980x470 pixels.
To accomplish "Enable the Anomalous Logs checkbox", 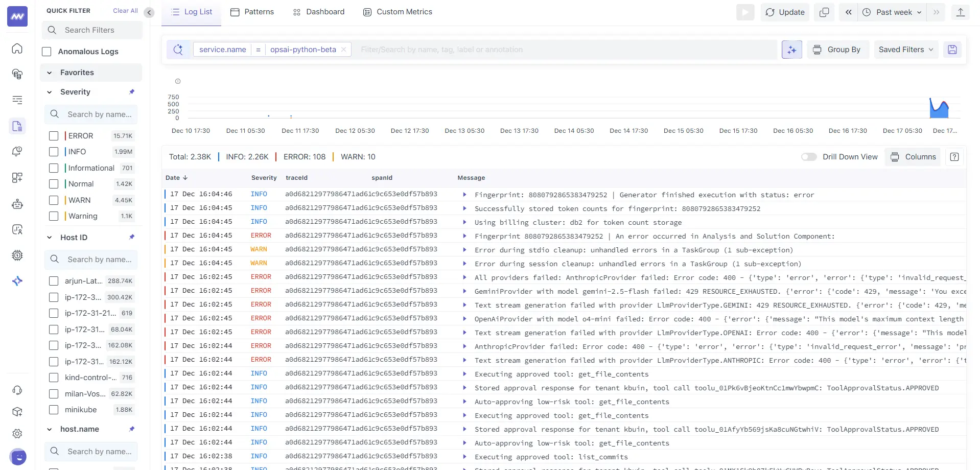I will pos(47,52).
